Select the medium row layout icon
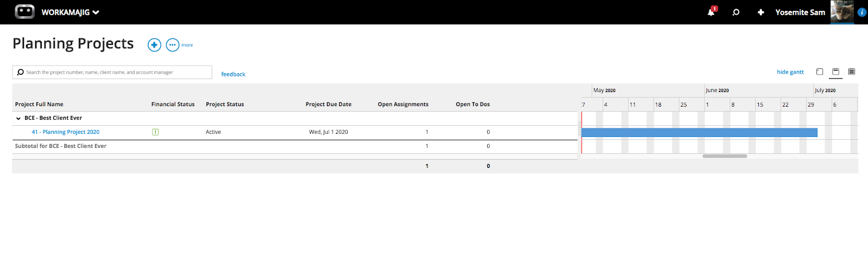The image size is (868, 266). [835, 72]
